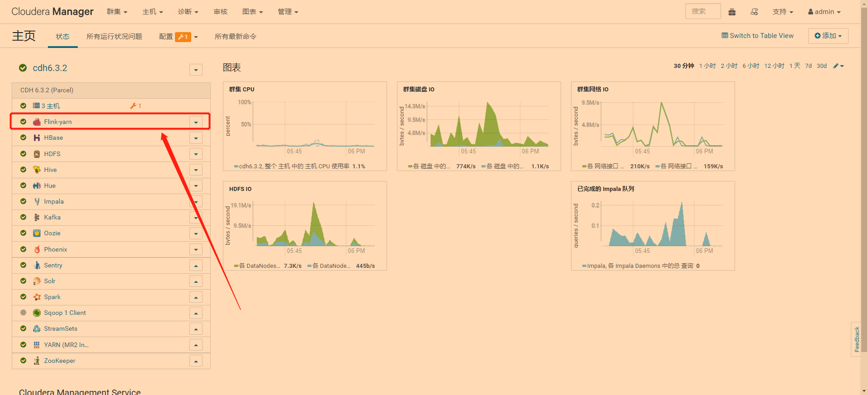Click the Flink-yarn green health check icon
This screenshot has height=395, width=868.
[x=24, y=122]
